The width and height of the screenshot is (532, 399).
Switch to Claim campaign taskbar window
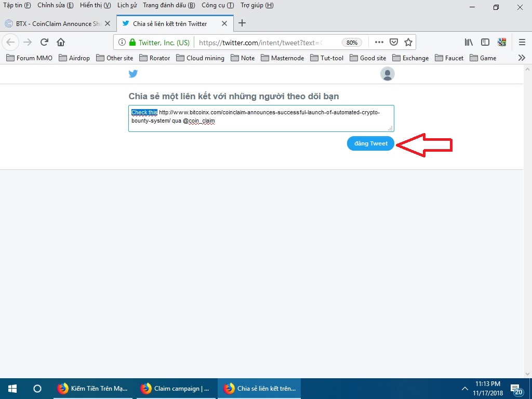pos(176,389)
